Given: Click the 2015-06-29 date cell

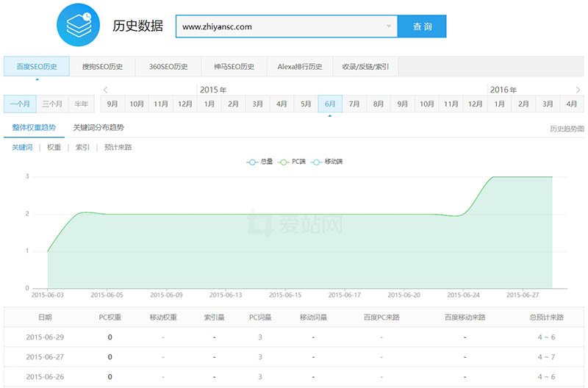Looking at the screenshot, I should [x=45, y=337].
